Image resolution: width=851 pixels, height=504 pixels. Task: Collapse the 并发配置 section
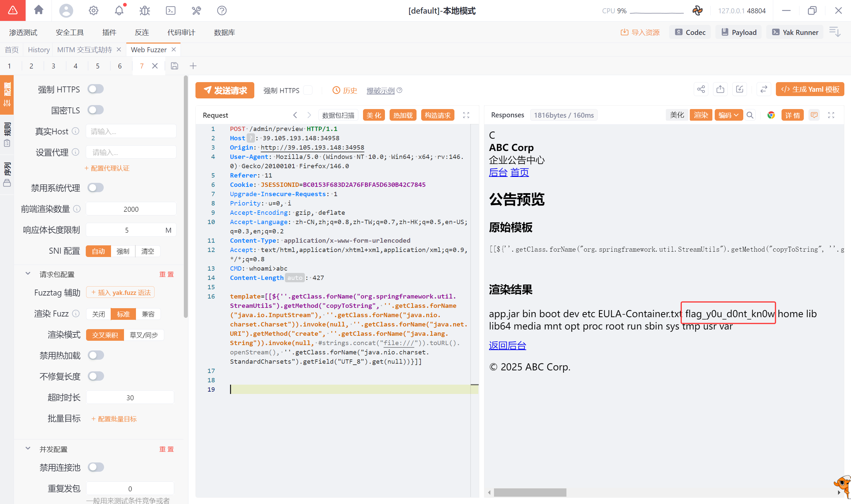pos(28,448)
